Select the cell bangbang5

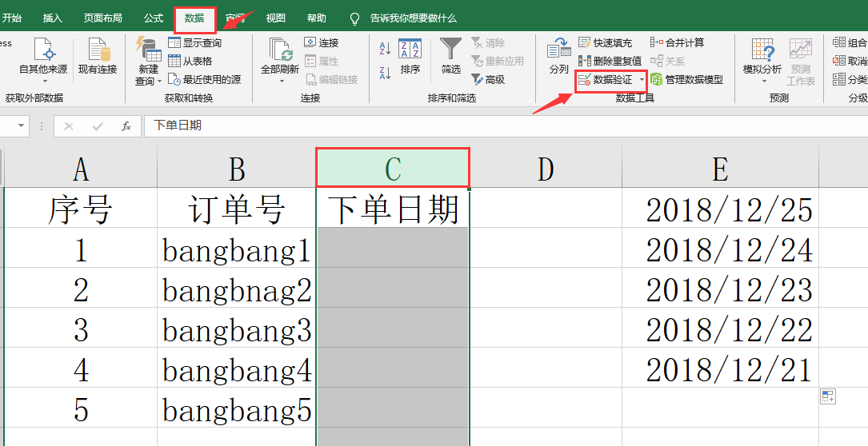[x=236, y=408]
